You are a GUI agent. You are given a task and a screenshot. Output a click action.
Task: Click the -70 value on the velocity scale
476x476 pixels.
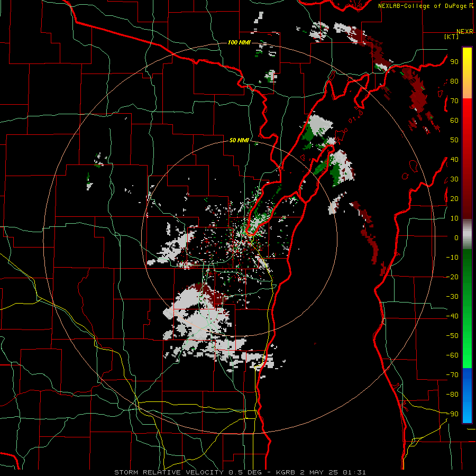coord(452,375)
